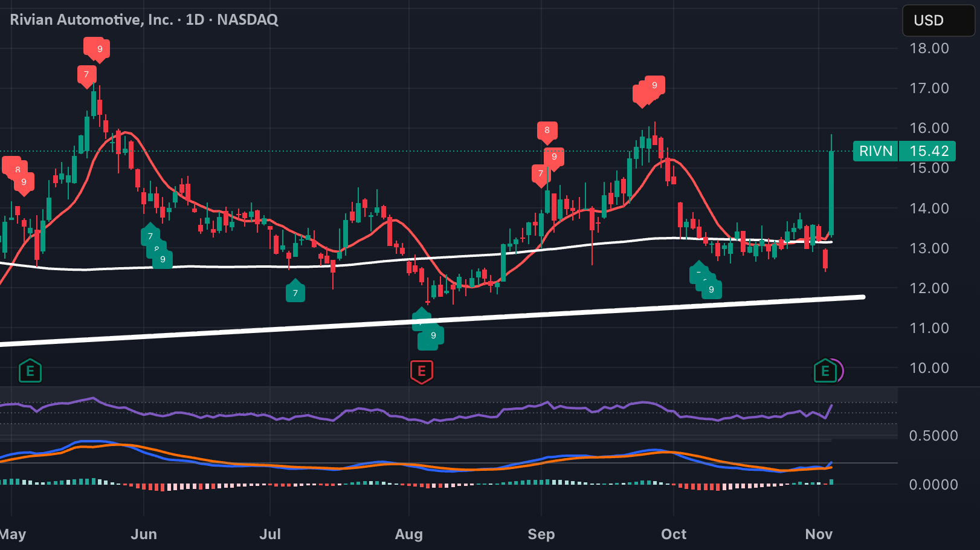Click the white ascending trendline

432,320
